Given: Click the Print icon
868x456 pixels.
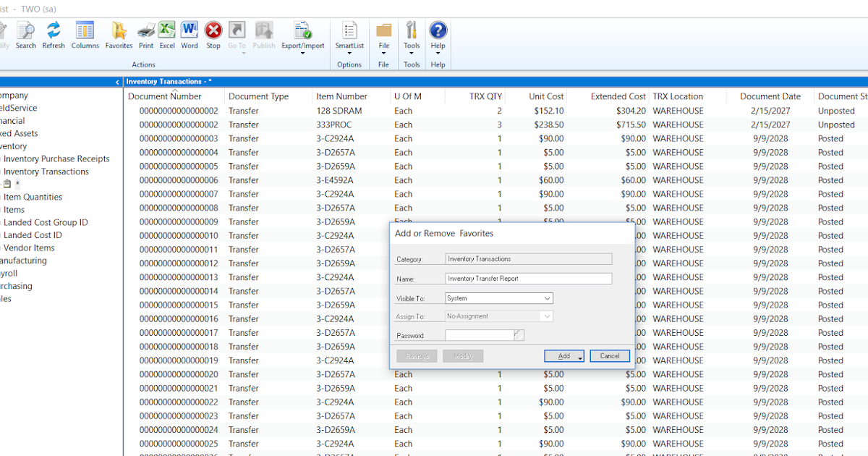Looking at the screenshot, I should (x=145, y=34).
